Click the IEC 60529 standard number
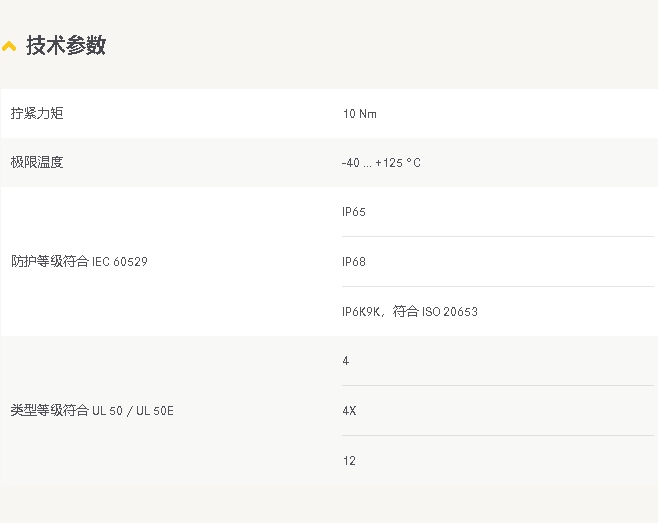This screenshot has width=658, height=523. point(120,262)
